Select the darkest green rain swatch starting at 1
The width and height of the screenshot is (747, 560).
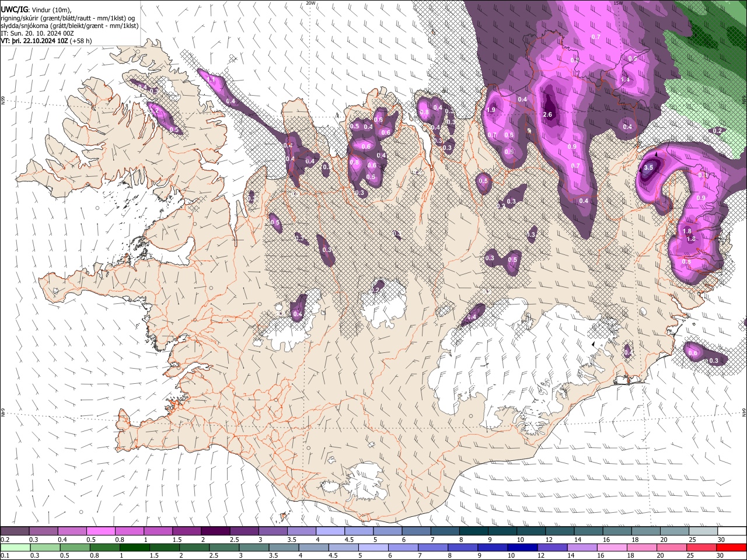(135, 547)
